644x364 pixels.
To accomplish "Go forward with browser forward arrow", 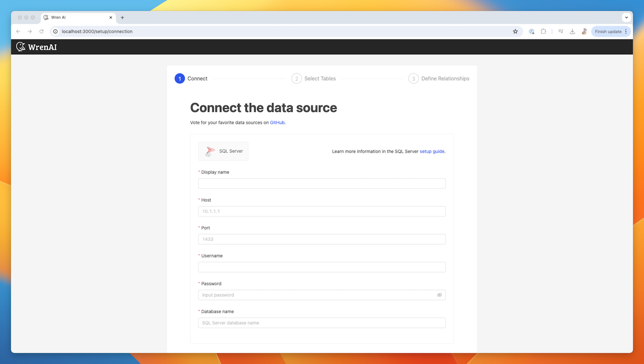I will tap(30, 31).
